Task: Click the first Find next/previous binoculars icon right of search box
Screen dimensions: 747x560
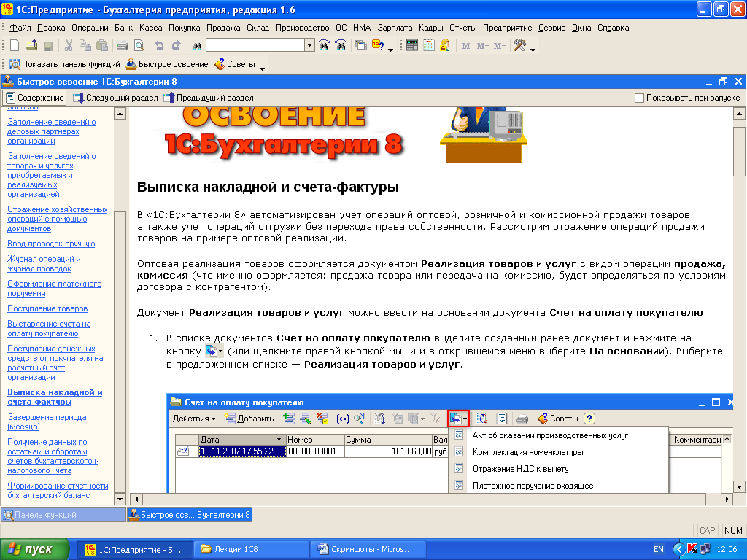Action: click(324, 46)
